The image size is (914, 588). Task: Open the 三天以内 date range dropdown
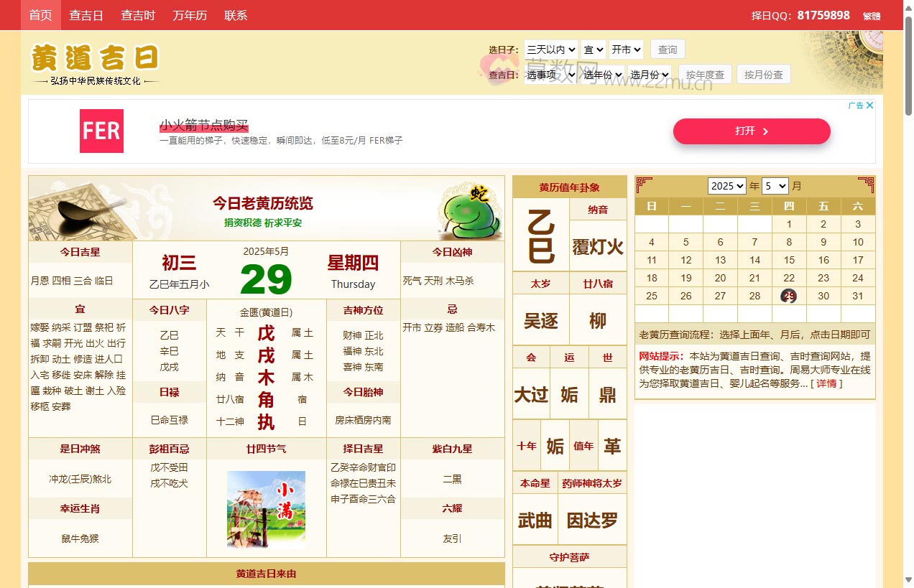[x=550, y=50]
